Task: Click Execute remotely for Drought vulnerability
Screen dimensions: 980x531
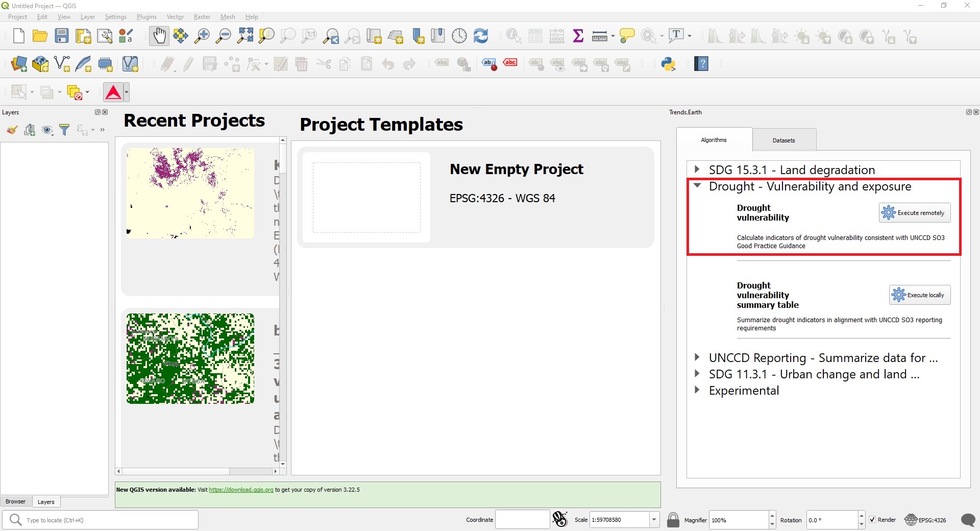Action: click(x=915, y=213)
